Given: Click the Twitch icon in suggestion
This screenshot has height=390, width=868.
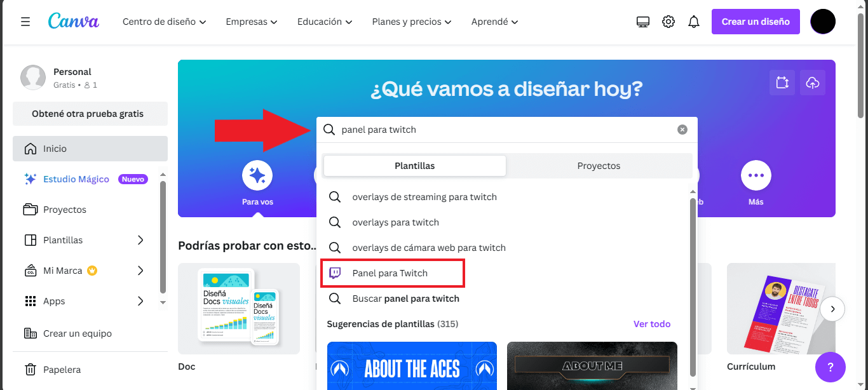Looking at the screenshot, I should (x=335, y=273).
